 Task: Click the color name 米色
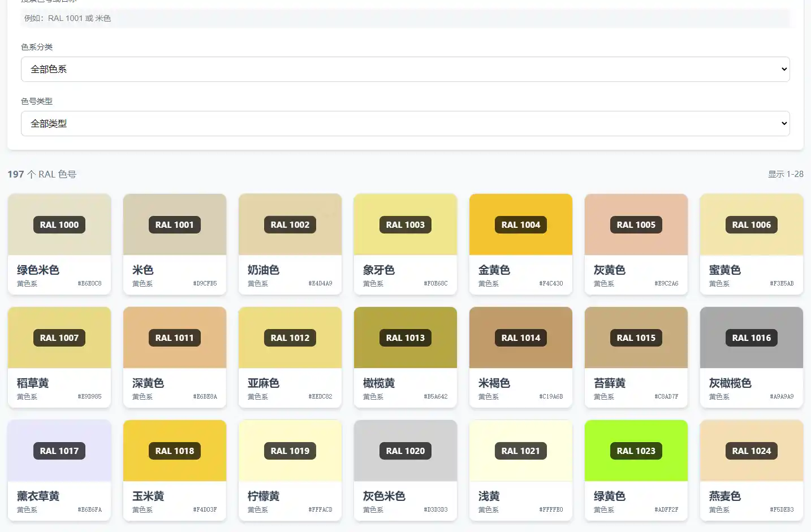tap(143, 270)
